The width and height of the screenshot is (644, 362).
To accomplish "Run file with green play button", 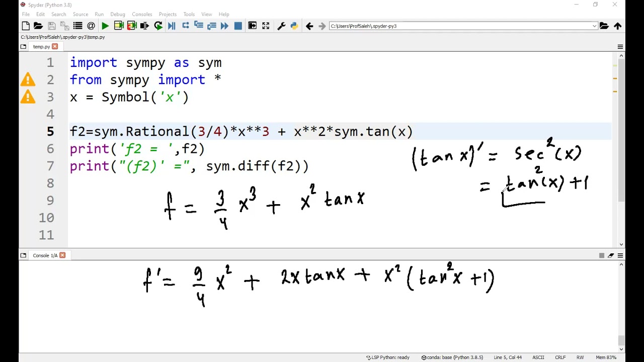I will click(x=105, y=26).
